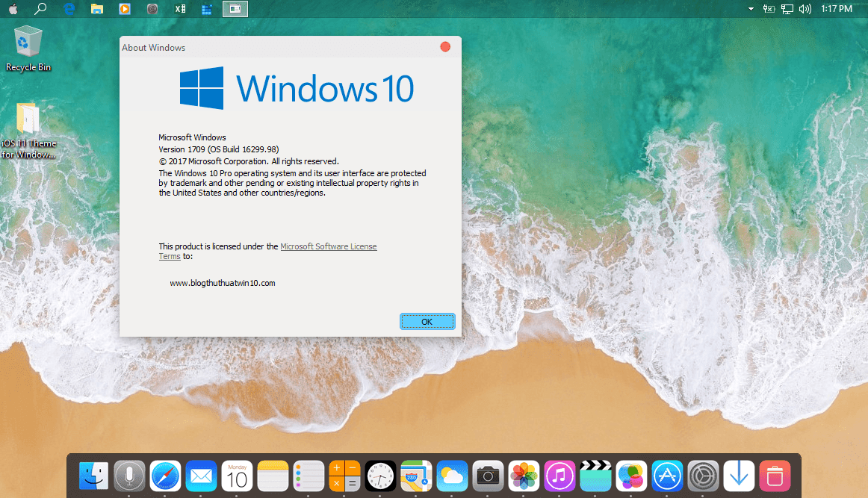The image size is (868, 498).
Task: Click OK in the About Windows dialog
Action: [427, 322]
